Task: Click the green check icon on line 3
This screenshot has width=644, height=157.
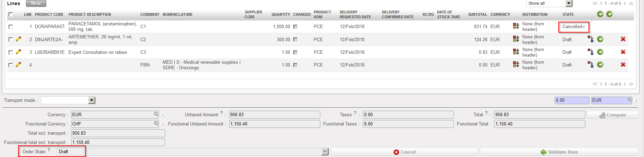Action: point(600,52)
